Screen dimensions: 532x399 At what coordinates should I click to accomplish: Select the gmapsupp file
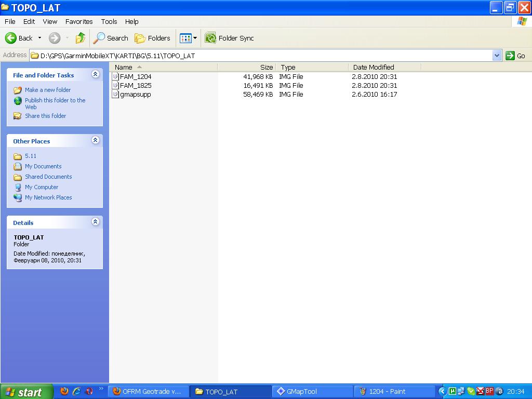pos(135,95)
